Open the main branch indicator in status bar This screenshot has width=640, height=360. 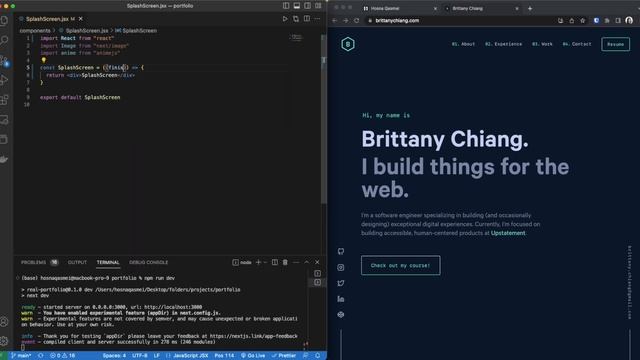click(21, 356)
